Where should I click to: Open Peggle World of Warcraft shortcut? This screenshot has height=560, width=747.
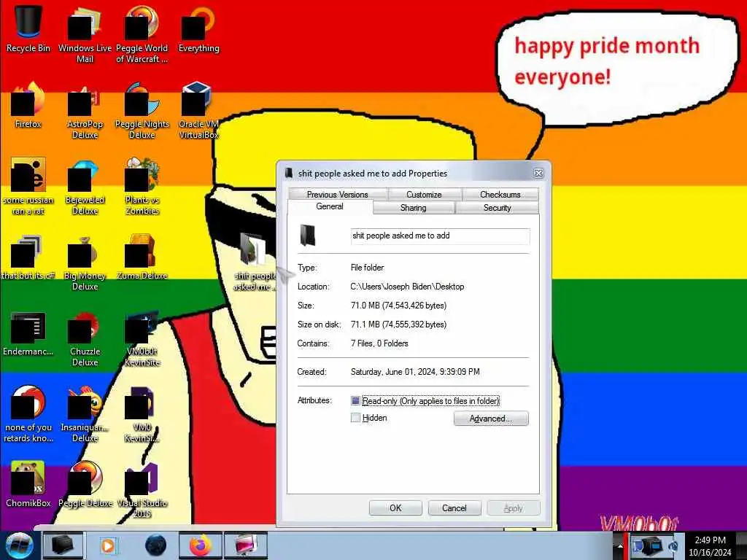(x=142, y=34)
